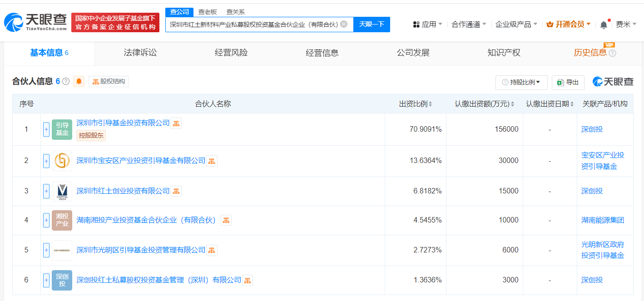
Task: Open equity chart icon for 深圳市红土创业投资有限公司
Action: point(176,191)
